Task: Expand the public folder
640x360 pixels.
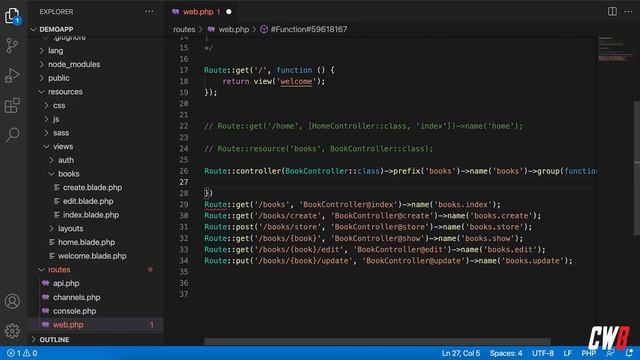Action: point(42,78)
